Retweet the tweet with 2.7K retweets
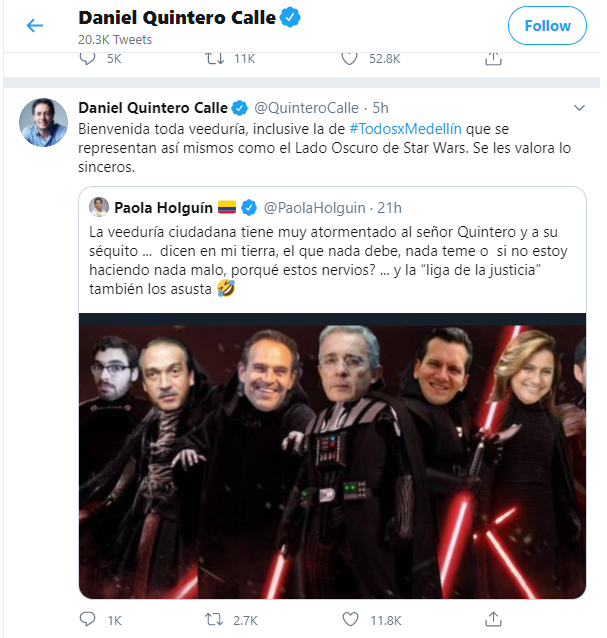 214,620
